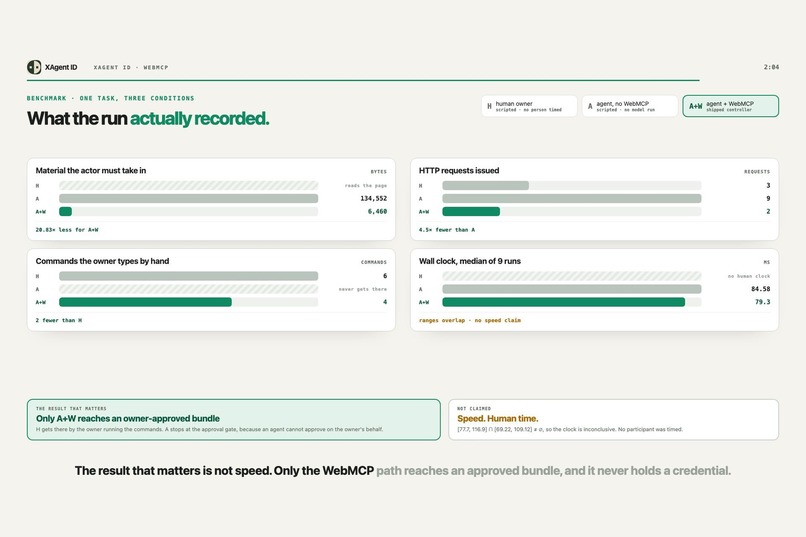Image resolution: width=806 pixels, height=537 pixels.
Task: Click 'BENCHMARK · ONE TASK, THREE CONDITIONS' label
Action: coord(111,98)
